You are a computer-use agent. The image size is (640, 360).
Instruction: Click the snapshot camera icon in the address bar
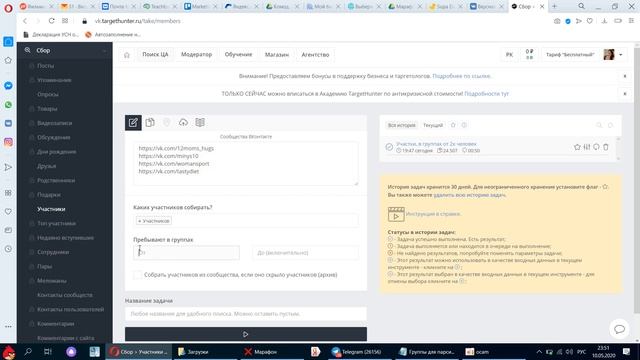pos(557,21)
